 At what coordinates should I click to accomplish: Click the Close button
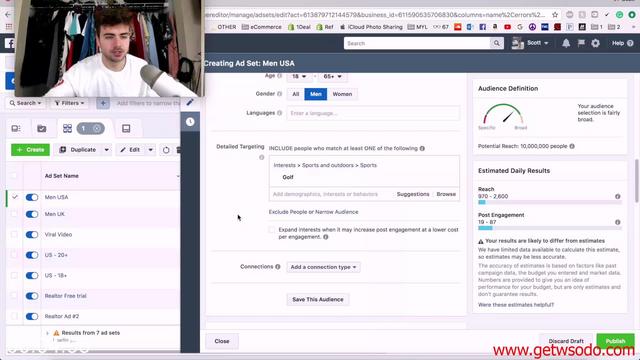[x=222, y=341]
